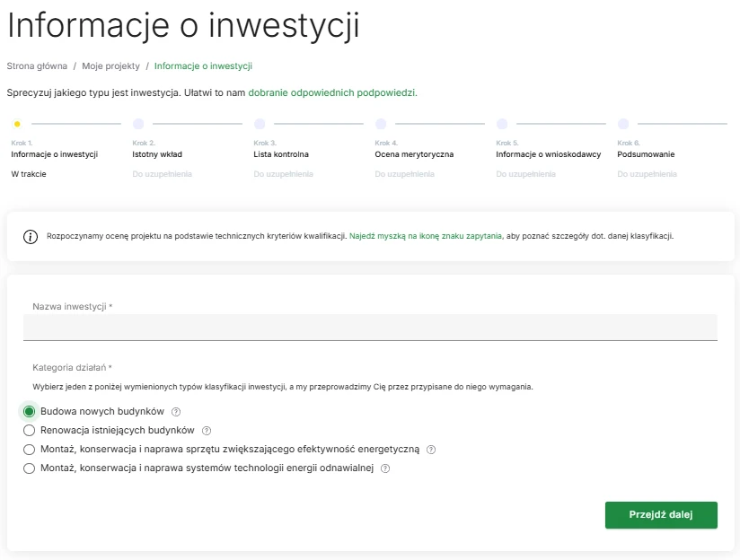Viewport: 740px width, 560px height.
Task: Select the Budowa nowych budynków radio button
Action: click(30, 411)
